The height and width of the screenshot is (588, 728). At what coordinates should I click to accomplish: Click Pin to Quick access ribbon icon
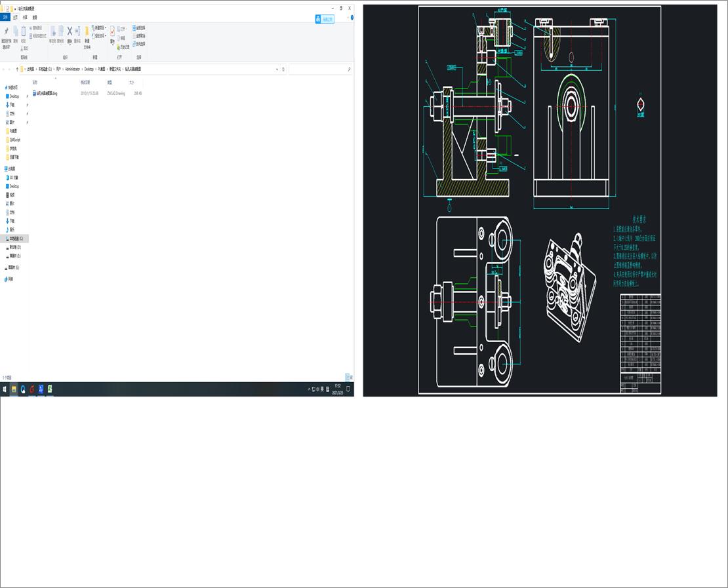pos(7,31)
